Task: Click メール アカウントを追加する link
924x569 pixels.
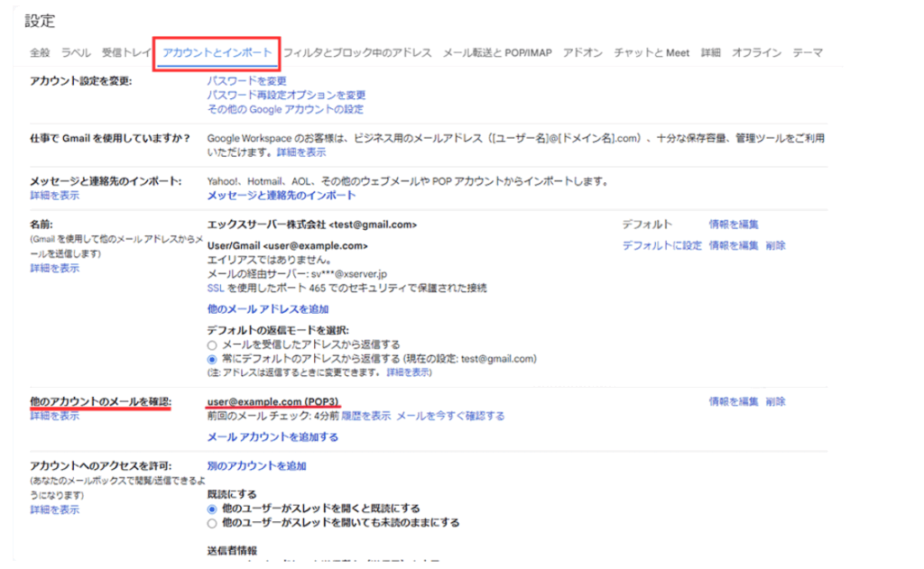Action: [273, 437]
